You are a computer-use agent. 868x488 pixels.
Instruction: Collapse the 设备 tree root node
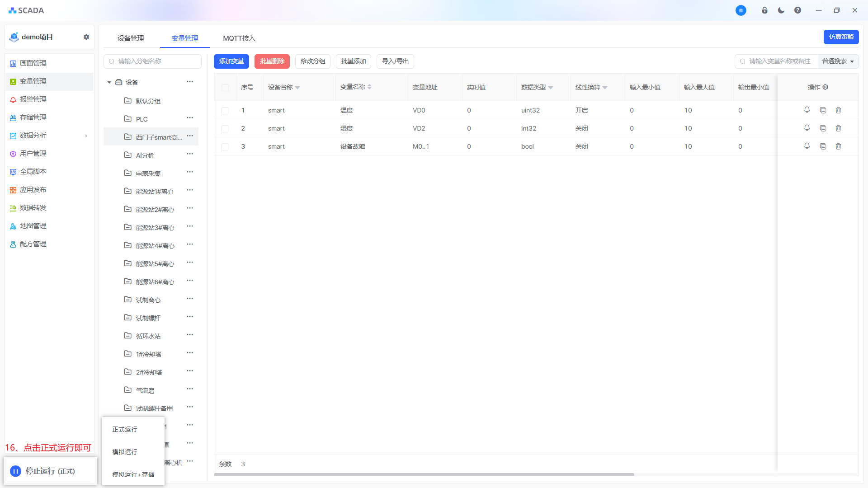pyautogui.click(x=109, y=82)
